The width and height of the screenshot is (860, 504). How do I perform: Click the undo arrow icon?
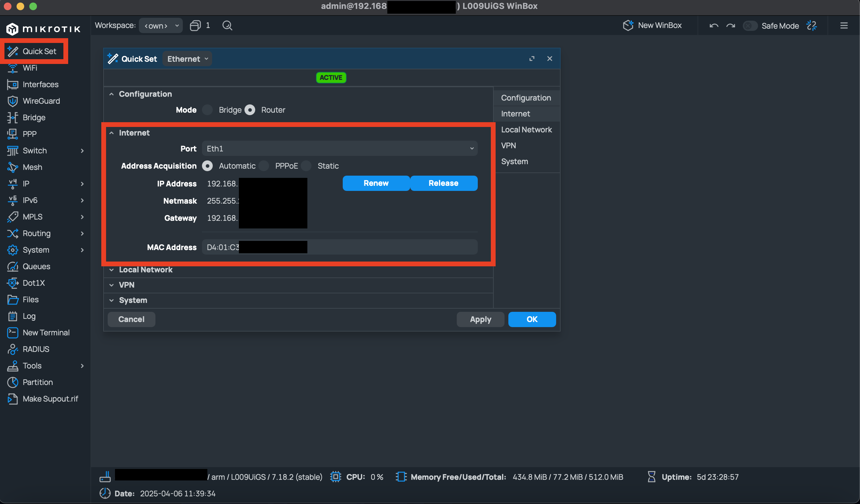(713, 25)
